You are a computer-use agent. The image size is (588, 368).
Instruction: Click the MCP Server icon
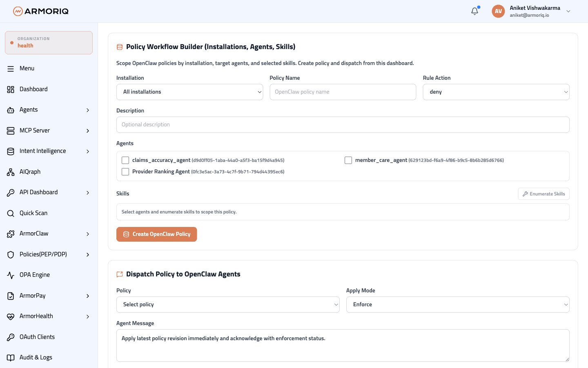pos(11,130)
